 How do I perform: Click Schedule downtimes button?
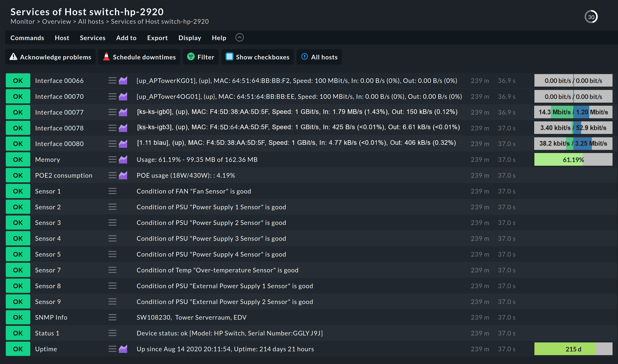[139, 57]
